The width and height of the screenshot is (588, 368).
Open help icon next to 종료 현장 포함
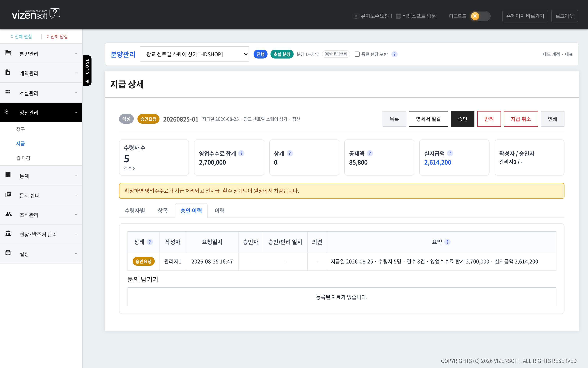point(394,54)
